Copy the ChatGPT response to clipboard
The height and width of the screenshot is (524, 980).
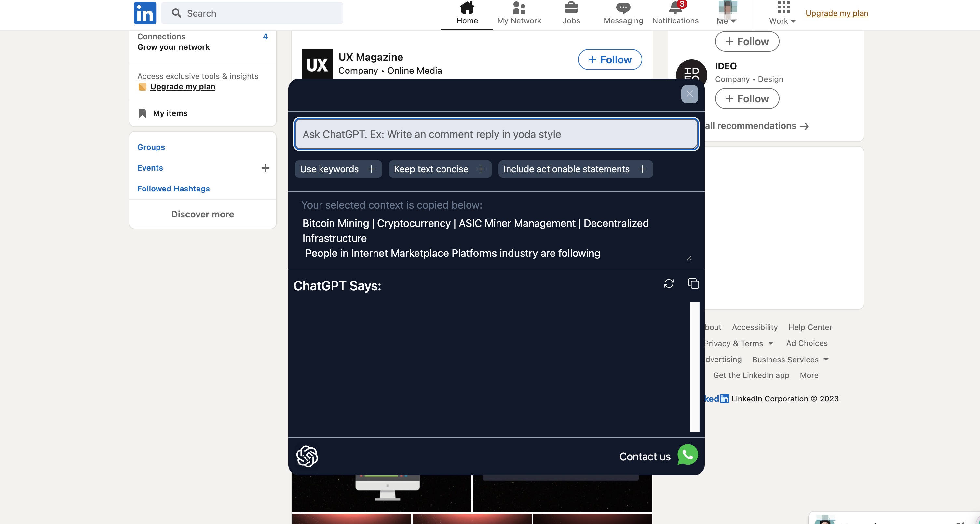point(693,283)
